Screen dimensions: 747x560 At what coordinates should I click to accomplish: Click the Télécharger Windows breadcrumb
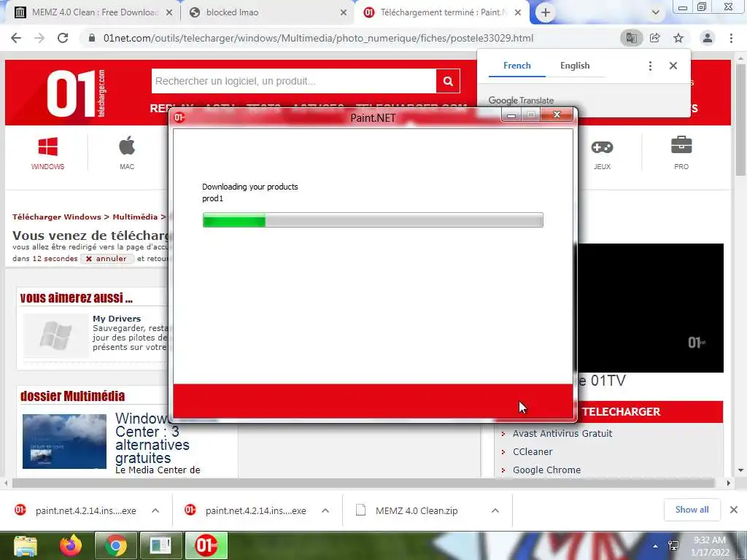coord(57,217)
